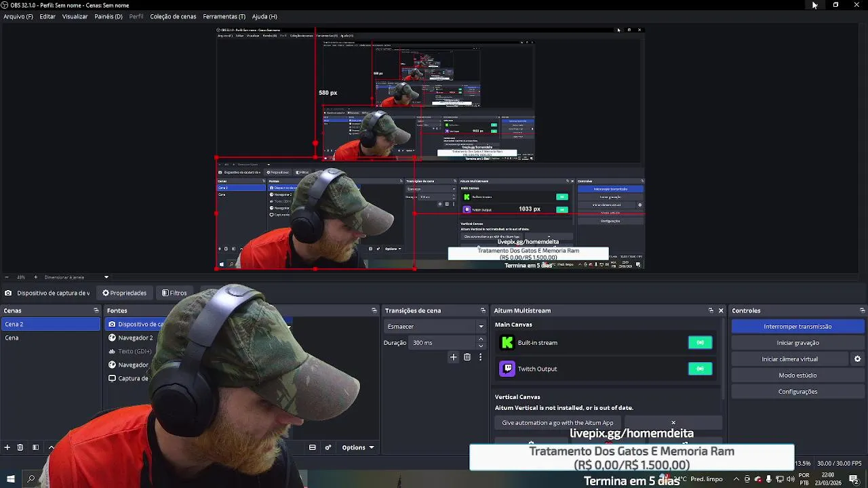Open Windows Start menu
The width and height of the screenshot is (868, 488).
11,479
